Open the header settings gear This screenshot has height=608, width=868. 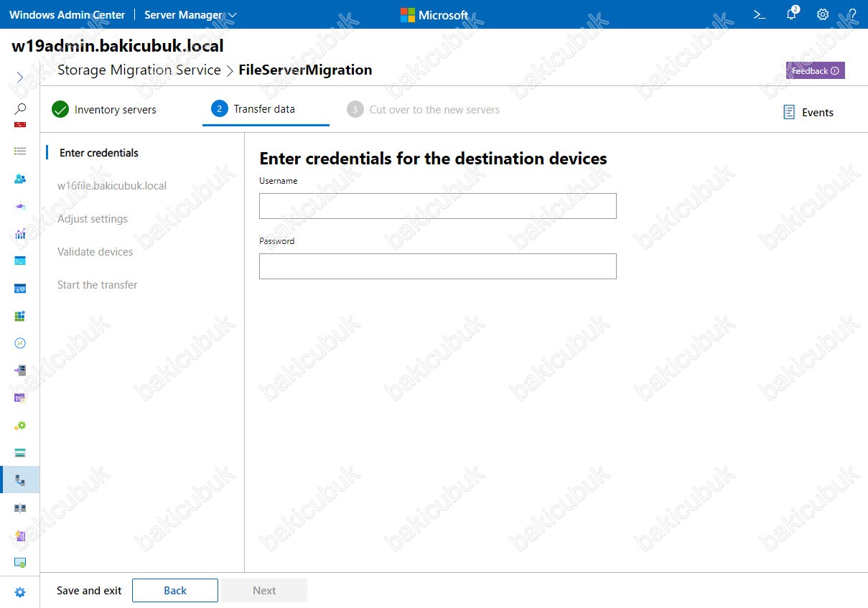coord(823,14)
